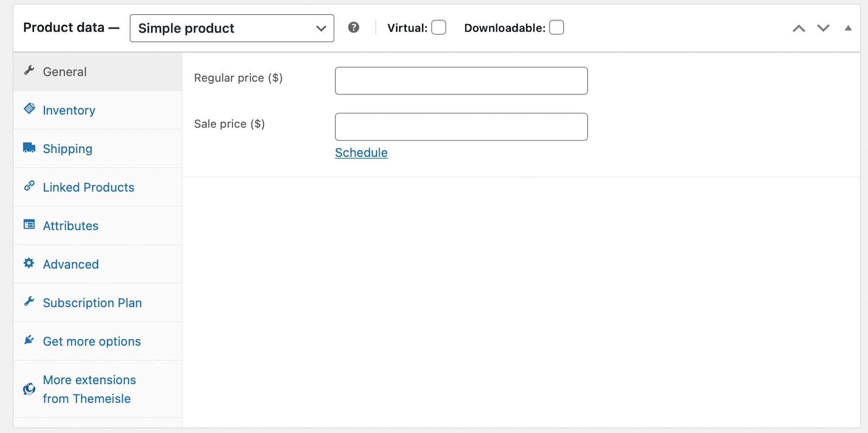This screenshot has width=868, height=433.
Task: Click the downward chevron to move panel down
Action: pyautogui.click(x=822, y=28)
